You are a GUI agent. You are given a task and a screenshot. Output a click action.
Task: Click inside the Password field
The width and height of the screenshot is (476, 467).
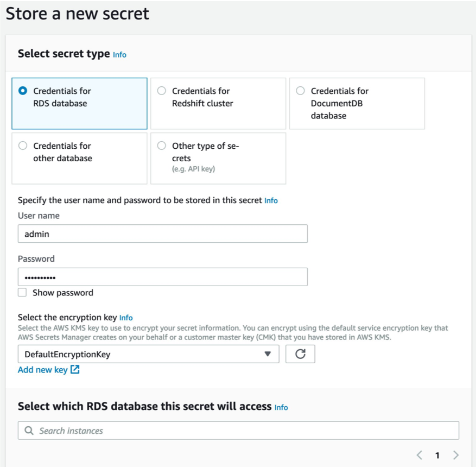tap(163, 276)
